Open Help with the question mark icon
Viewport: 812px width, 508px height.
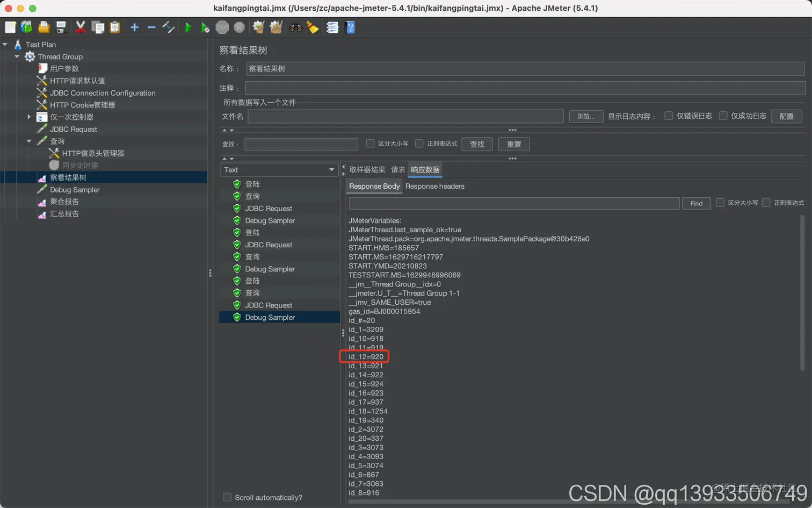click(x=350, y=27)
